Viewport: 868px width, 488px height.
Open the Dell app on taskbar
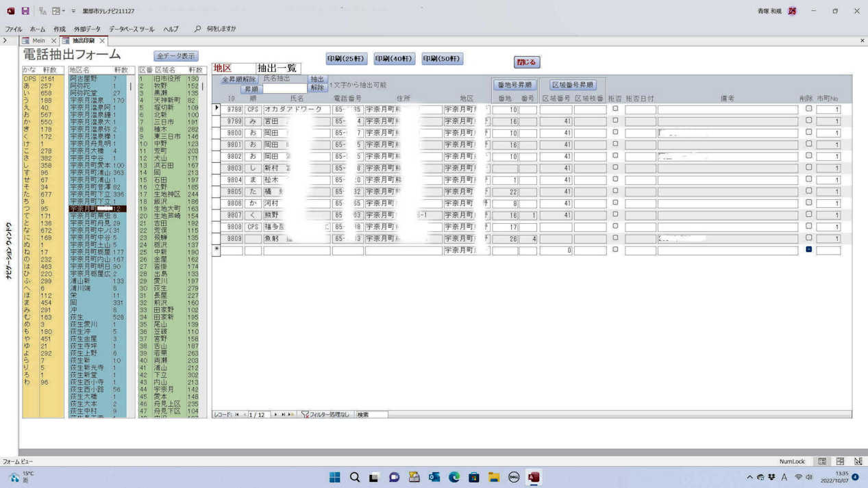513,478
